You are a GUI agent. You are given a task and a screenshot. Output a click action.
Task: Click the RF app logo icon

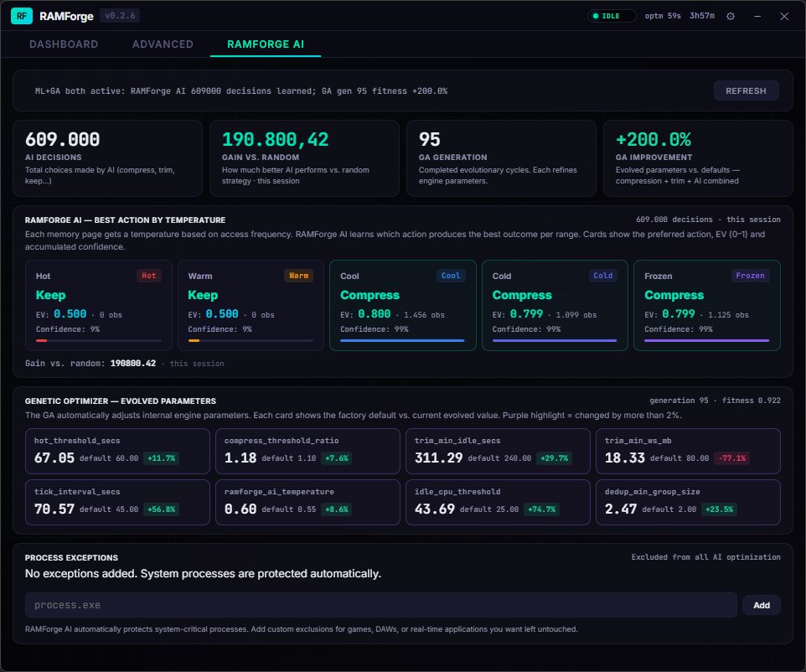click(22, 16)
